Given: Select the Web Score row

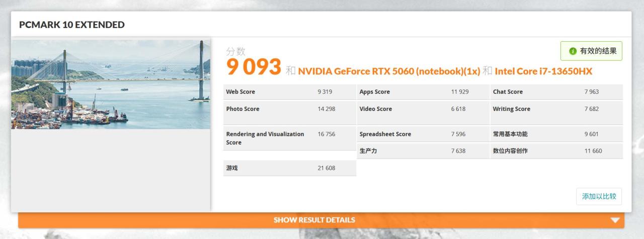Looking at the screenshot, I should tap(289, 92).
